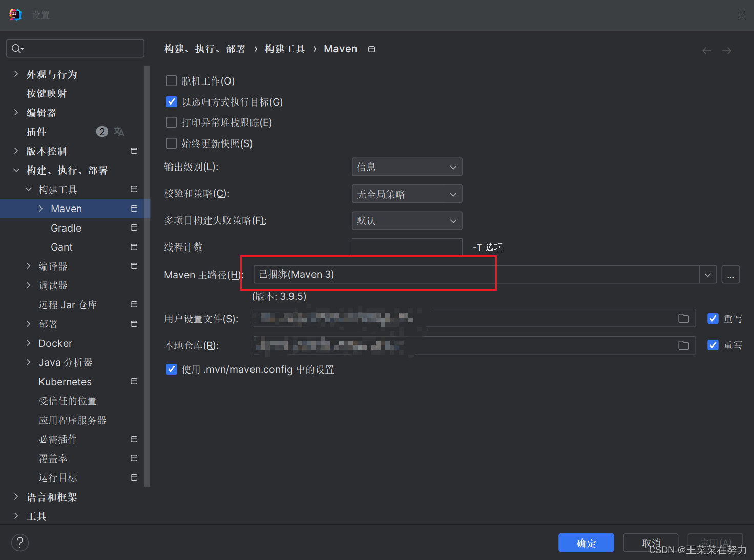Viewport: 754px width, 560px height.
Task: Expand 工具 section
Action: click(x=16, y=516)
